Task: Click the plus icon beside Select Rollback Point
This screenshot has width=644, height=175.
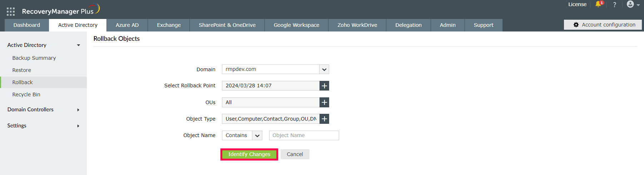Action: pyautogui.click(x=324, y=86)
